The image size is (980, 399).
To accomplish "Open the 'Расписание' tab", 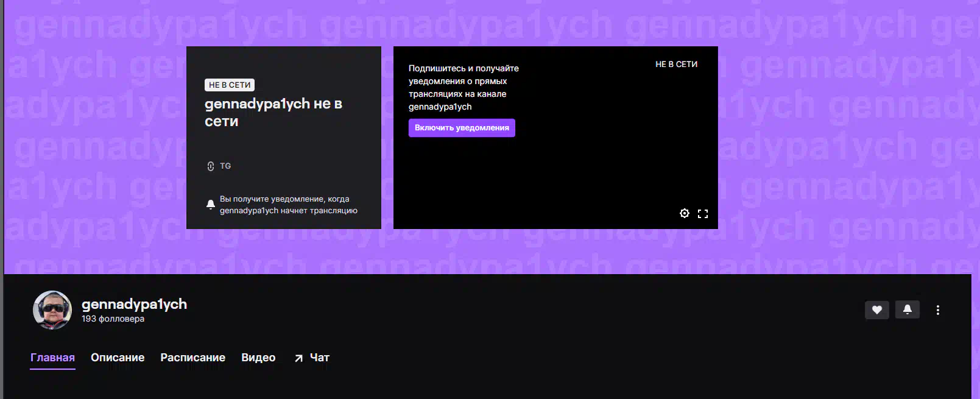I will (x=192, y=358).
